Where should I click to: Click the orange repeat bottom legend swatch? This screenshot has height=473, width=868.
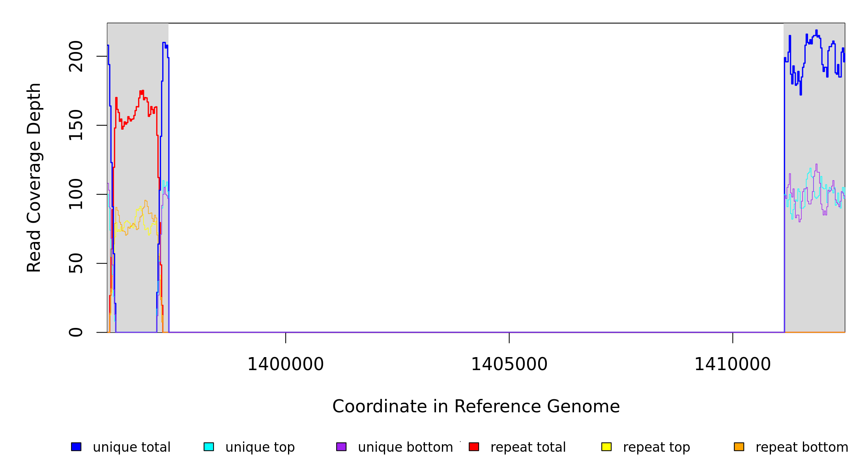[739, 447]
